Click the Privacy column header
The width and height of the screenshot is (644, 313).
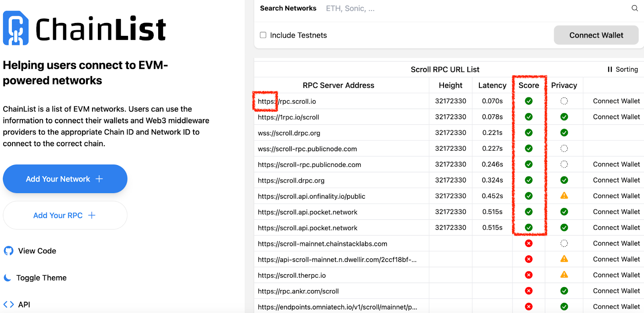(564, 85)
